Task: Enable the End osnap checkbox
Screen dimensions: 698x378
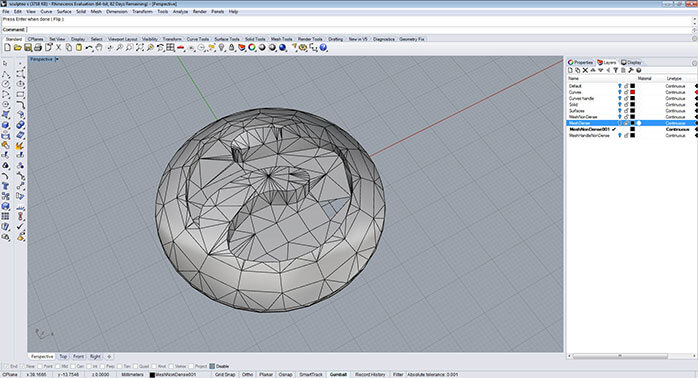Action: click(x=6, y=366)
